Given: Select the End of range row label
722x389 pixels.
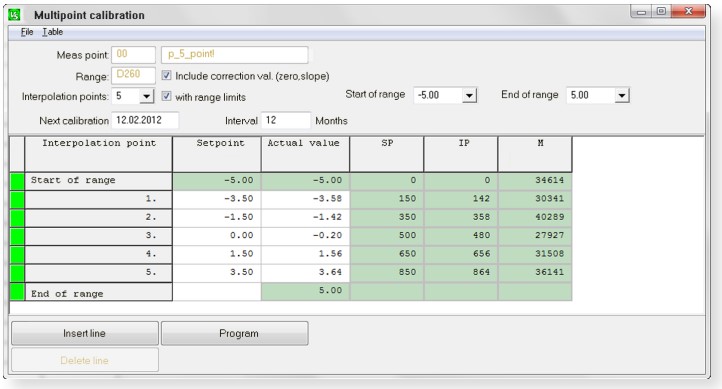Looking at the screenshot, I should pos(99,292).
